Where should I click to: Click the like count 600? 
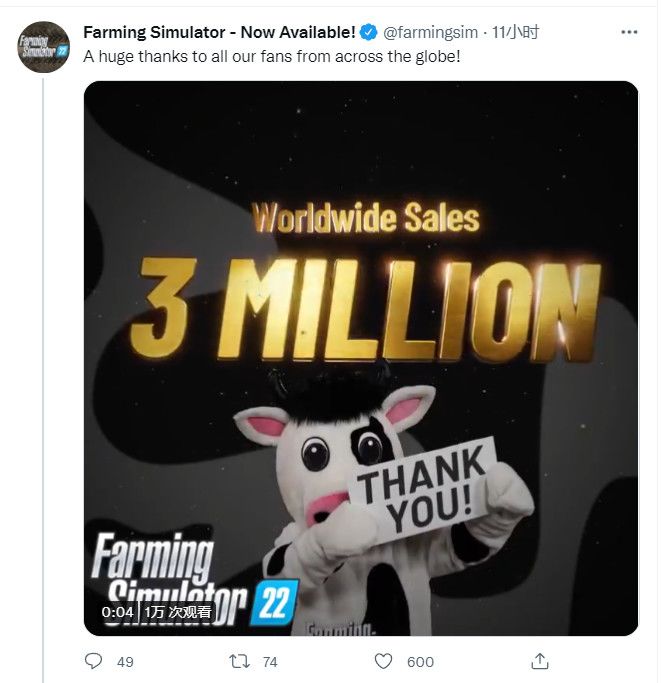[x=420, y=661]
